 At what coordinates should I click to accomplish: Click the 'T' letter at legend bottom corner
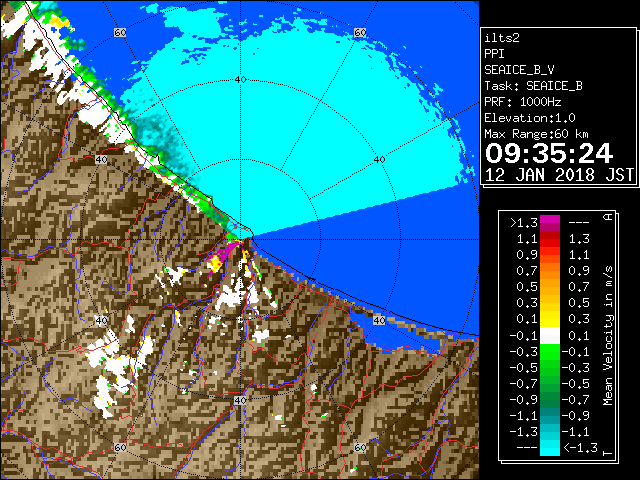pos(608,453)
